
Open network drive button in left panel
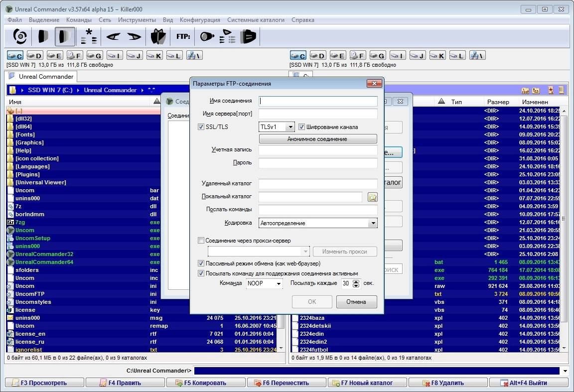click(194, 55)
